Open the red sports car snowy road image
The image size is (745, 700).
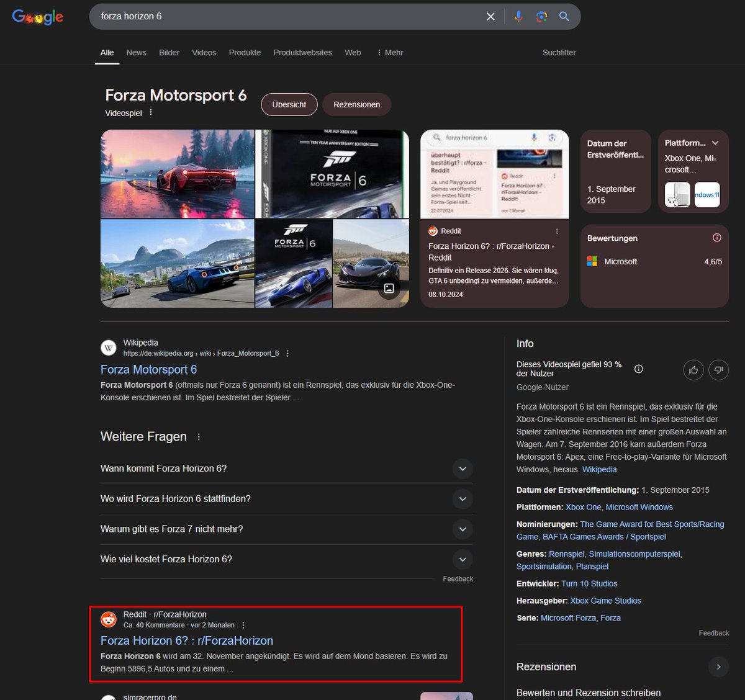177,174
